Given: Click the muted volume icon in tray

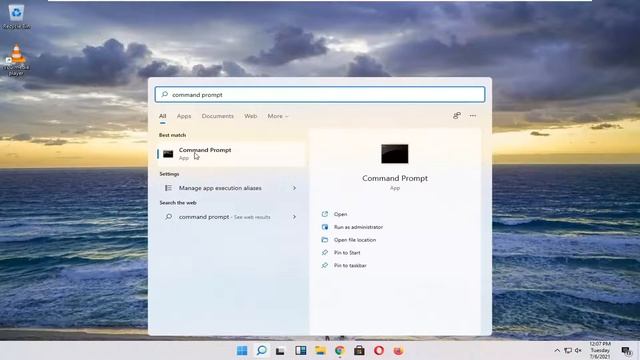Looking at the screenshot, I should 578,351.
